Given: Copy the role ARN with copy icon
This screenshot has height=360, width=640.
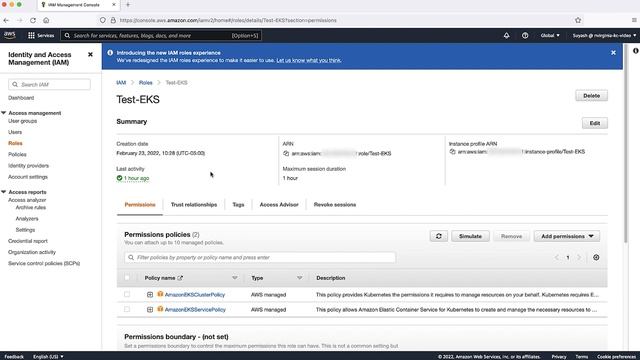Looking at the screenshot, I should pos(286,153).
